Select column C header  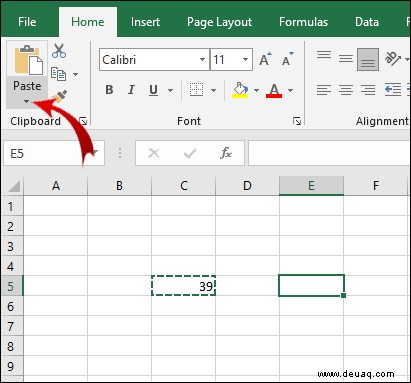point(184,186)
